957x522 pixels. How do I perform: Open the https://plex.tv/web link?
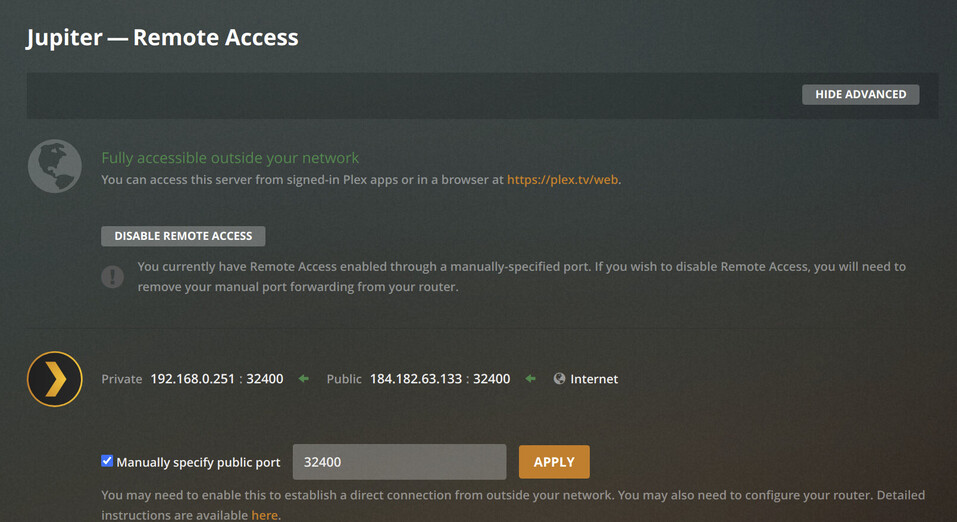tap(562, 179)
